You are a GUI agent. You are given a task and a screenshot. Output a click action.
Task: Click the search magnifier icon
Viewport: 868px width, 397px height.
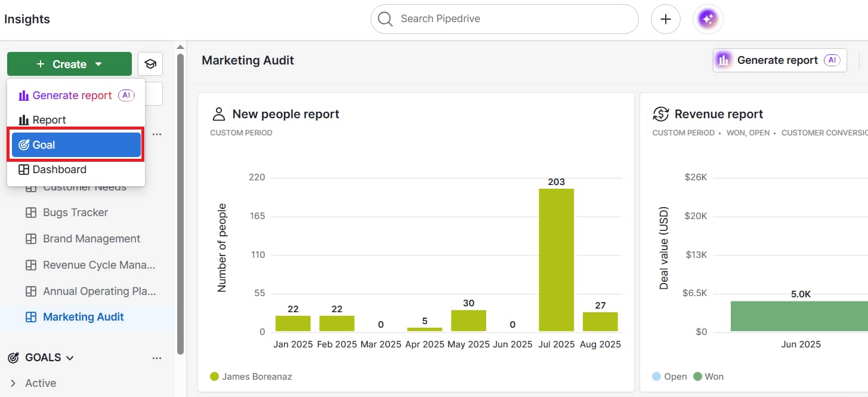pos(385,19)
